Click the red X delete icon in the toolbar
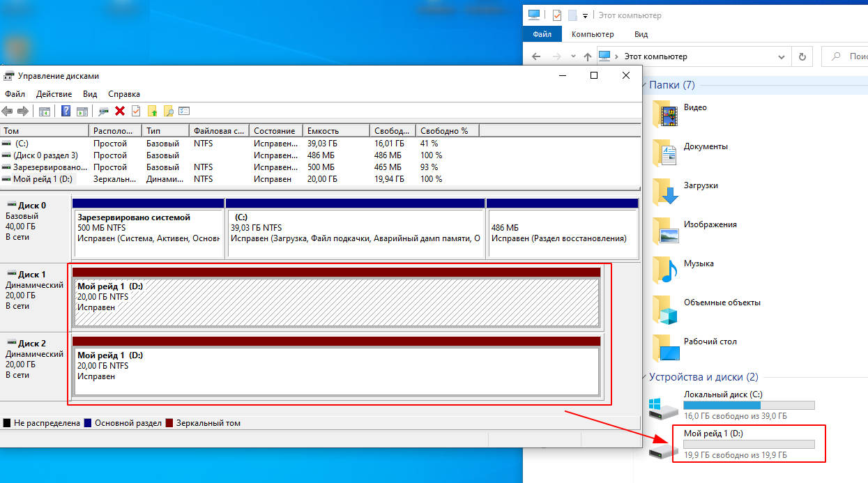This screenshot has height=483, width=868. (120, 112)
